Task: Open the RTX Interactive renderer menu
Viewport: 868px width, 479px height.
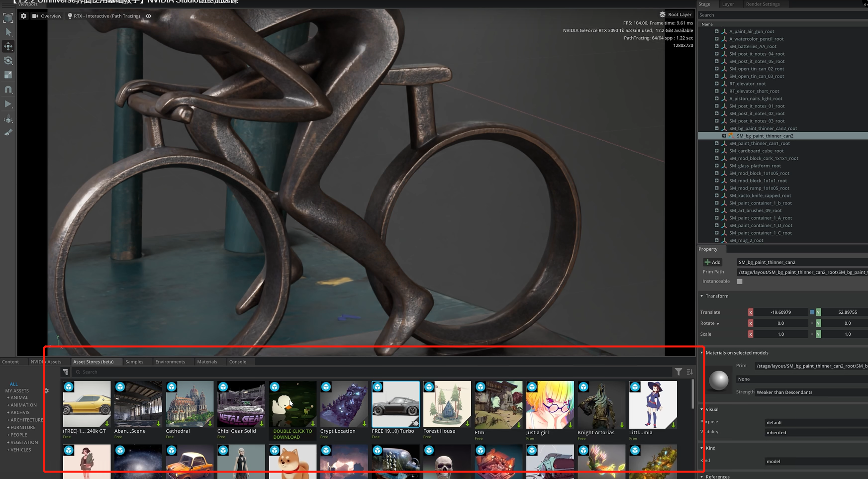Action: coord(103,16)
